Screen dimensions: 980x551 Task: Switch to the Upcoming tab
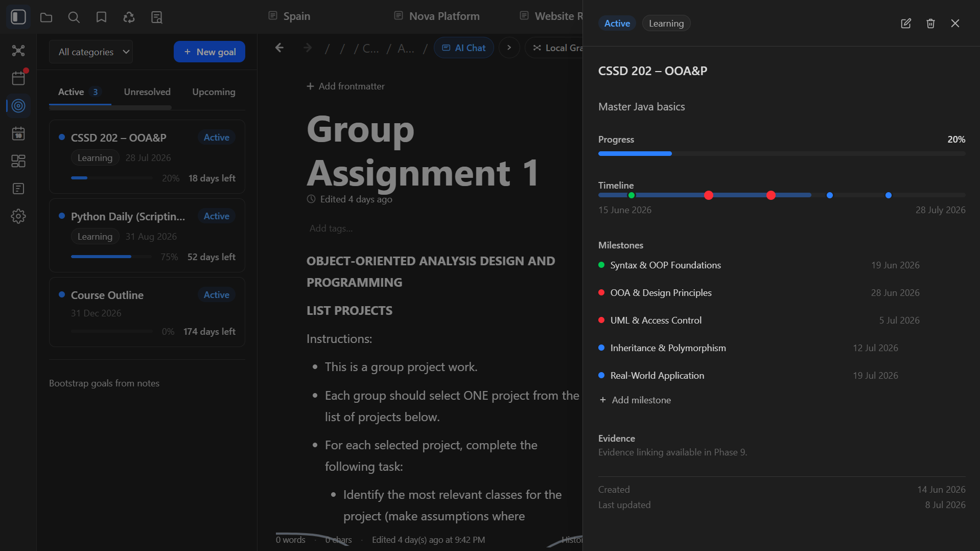214,92
